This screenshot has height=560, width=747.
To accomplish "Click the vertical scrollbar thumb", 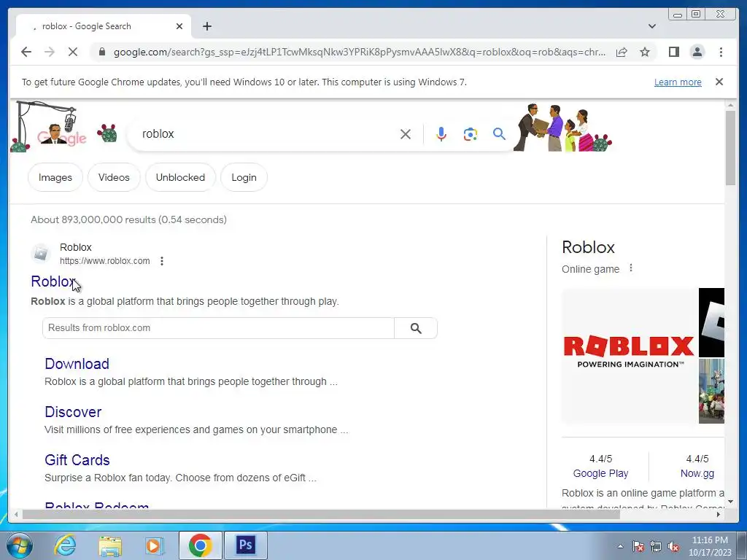I will (x=731, y=147).
